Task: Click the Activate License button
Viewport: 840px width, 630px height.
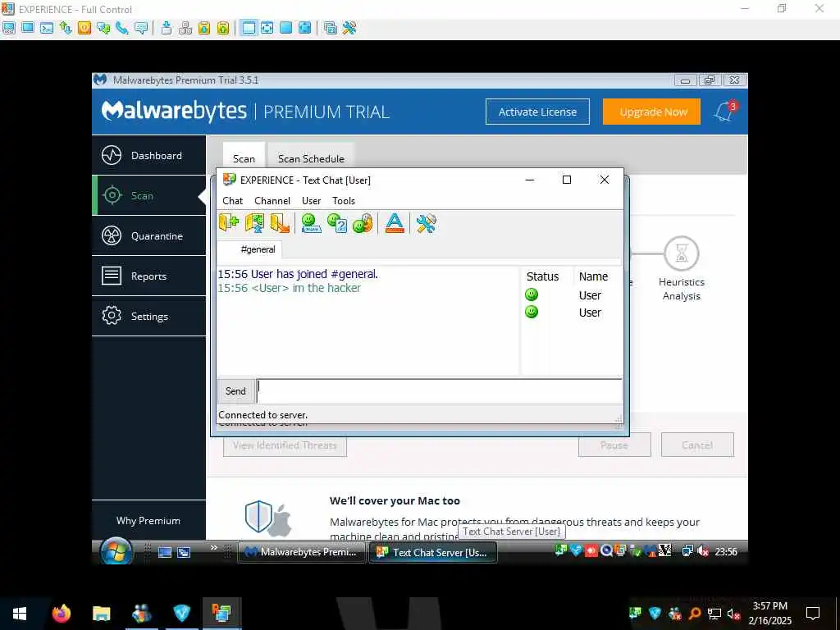Action: click(x=537, y=112)
